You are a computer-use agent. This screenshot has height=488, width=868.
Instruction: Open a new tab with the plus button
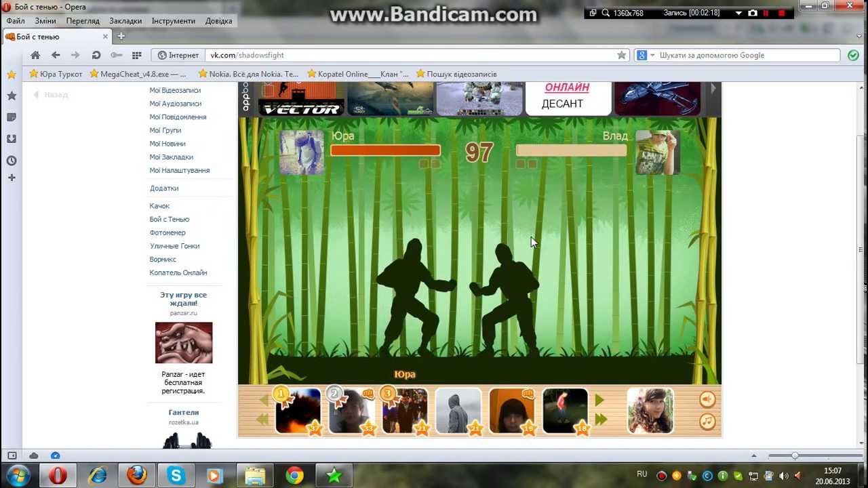pos(121,37)
